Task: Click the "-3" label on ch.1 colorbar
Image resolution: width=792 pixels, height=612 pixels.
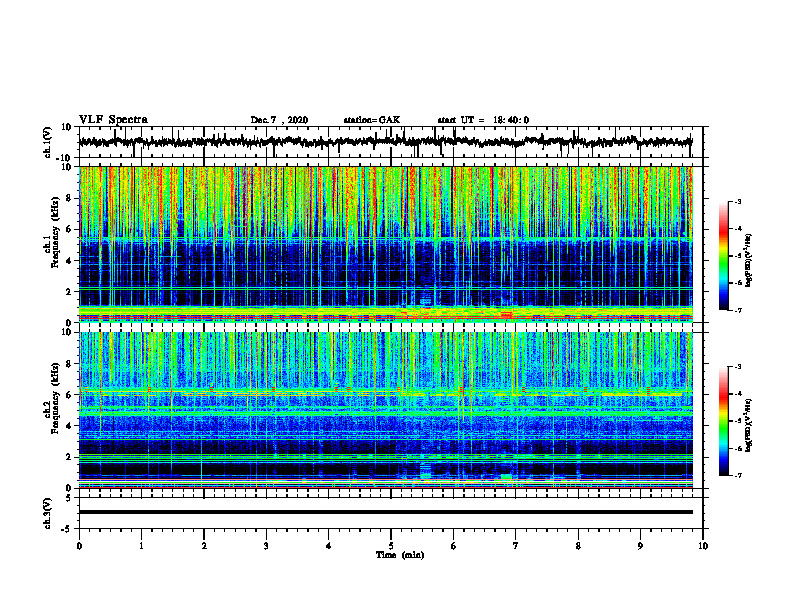Action: click(737, 202)
